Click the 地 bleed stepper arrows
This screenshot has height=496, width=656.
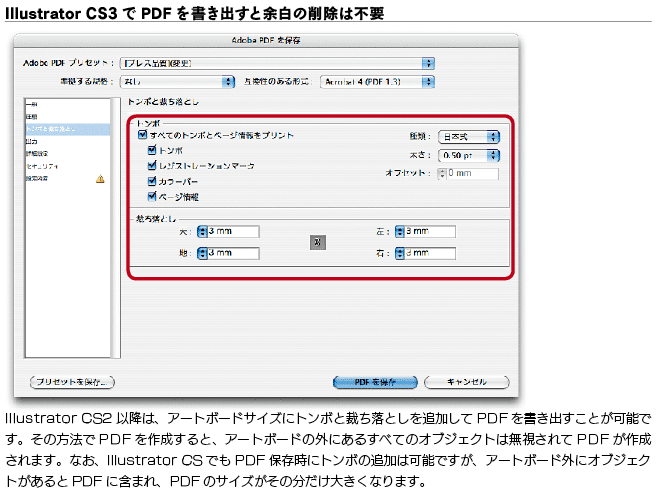point(202,253)
